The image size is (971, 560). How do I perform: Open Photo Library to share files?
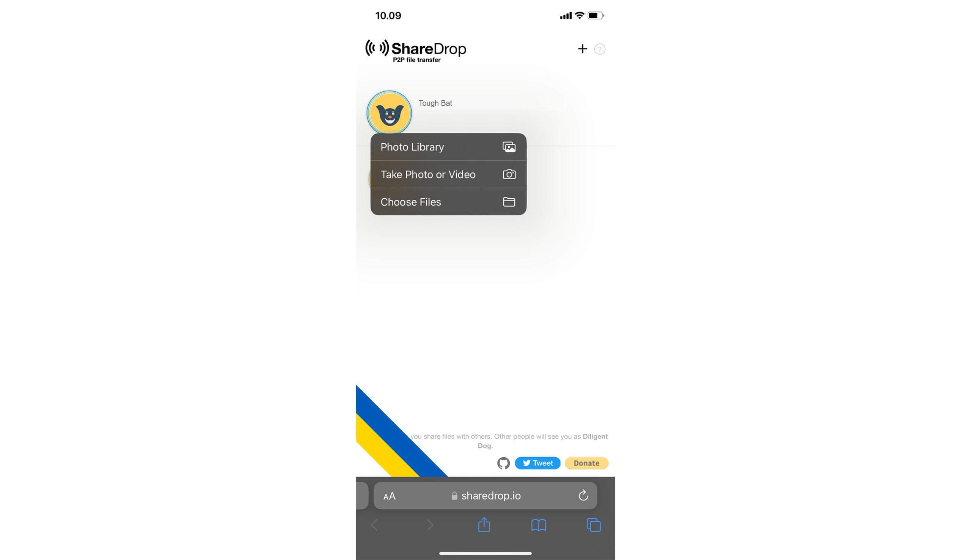coord(448,147)
